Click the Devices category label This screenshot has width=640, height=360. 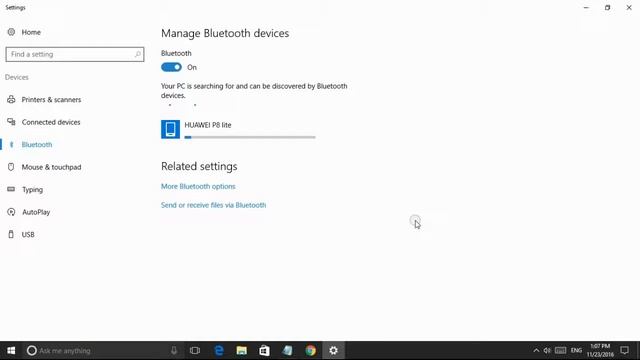tap(17, 77)
